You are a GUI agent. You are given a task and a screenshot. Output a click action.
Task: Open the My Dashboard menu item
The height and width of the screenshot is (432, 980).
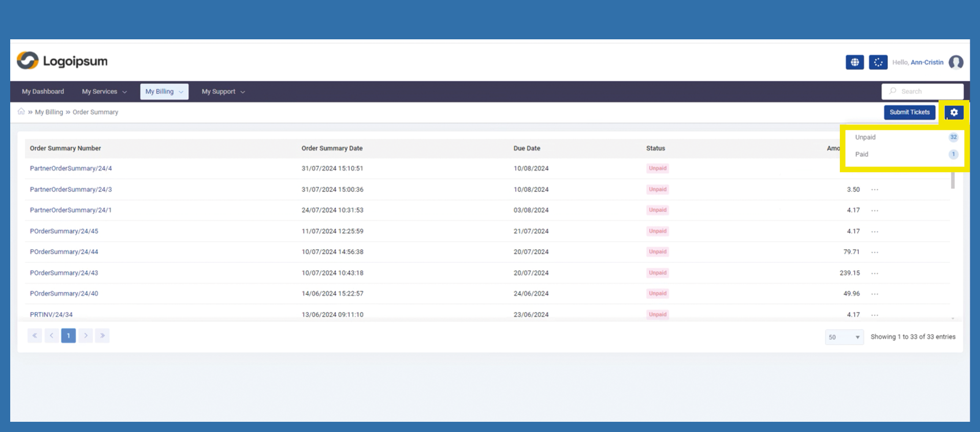[x=43, y=91]
